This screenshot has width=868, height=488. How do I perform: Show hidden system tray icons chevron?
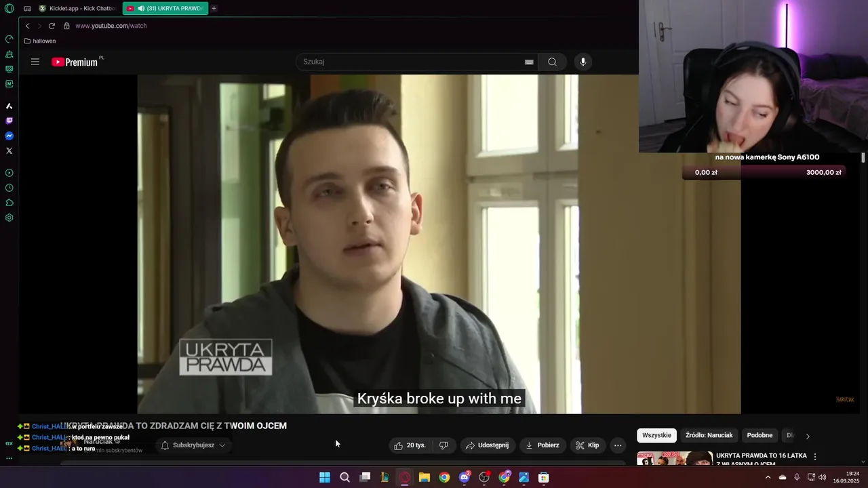point(768,477)
